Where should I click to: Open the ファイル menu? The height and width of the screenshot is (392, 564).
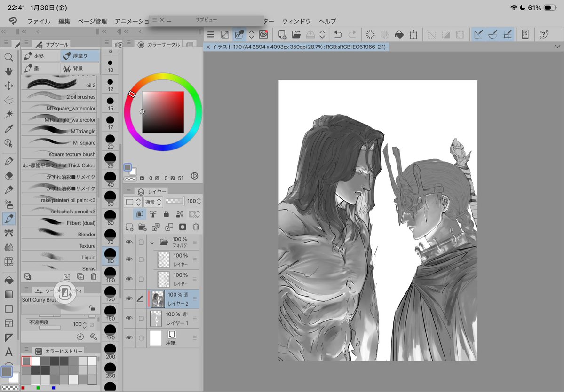tap(39, 21)
